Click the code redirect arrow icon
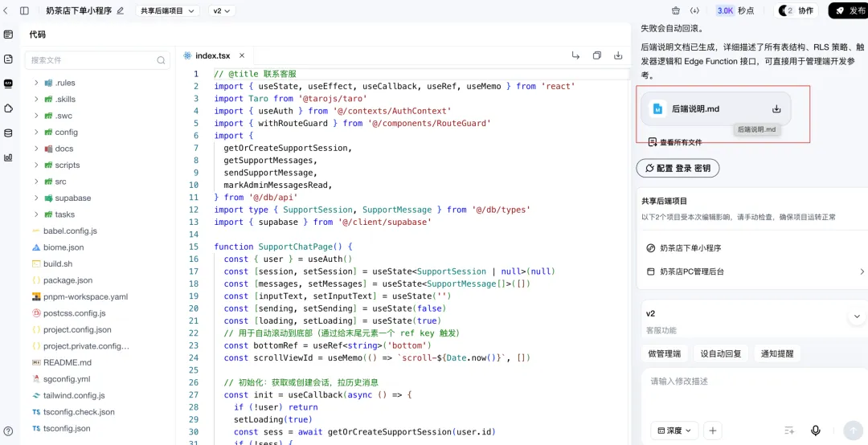This screenshot has height=445, width=868. 575,55
